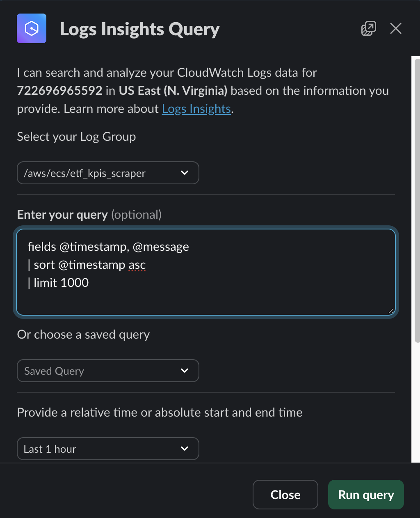420x518 pixels.
Task: Click the chevron arrow of Saved Query selector
Action: (185, 371)
